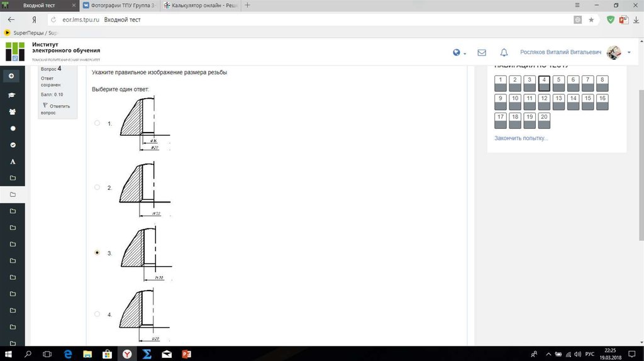Bookmark page with the star icon
Screen dimensions: 644x361
[591, 19]
